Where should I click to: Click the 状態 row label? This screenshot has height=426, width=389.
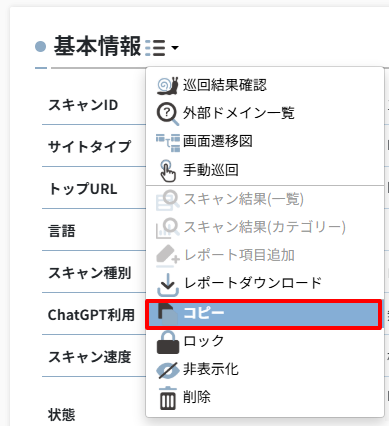(x=62, y=415)
